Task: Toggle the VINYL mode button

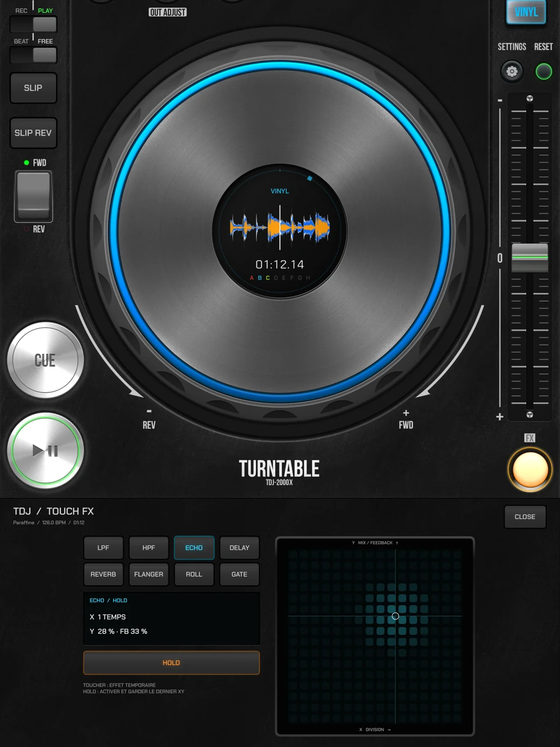Action: coord(526,12)
